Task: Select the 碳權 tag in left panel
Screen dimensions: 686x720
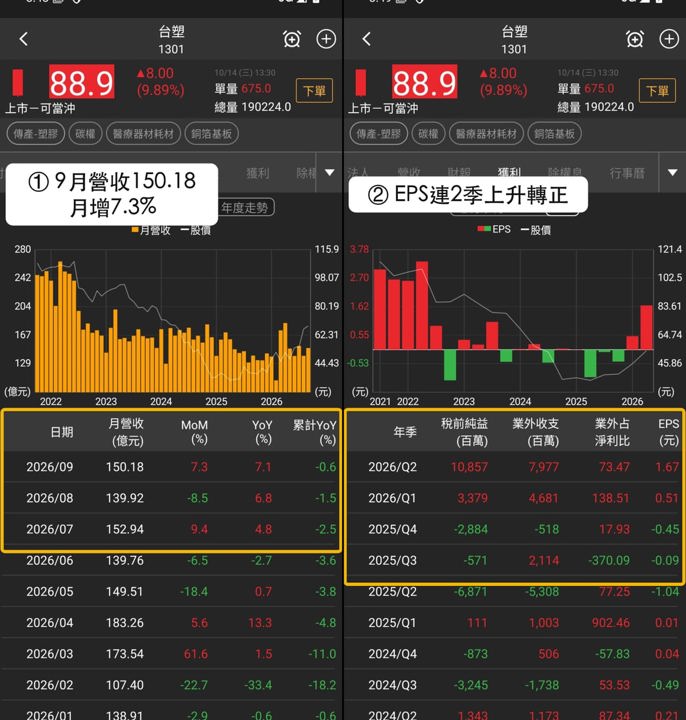Action: (x=85, y=134)
